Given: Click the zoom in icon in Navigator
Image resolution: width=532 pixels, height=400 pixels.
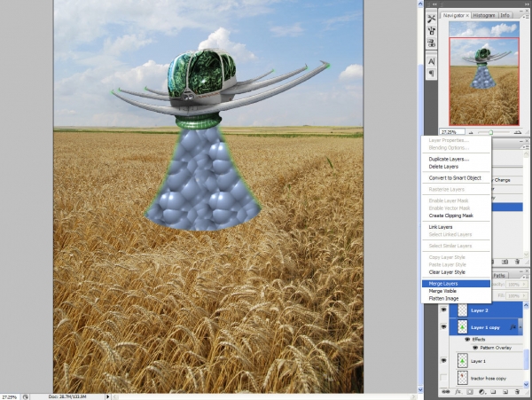Looking at the screenshot, I should (518, 132).
